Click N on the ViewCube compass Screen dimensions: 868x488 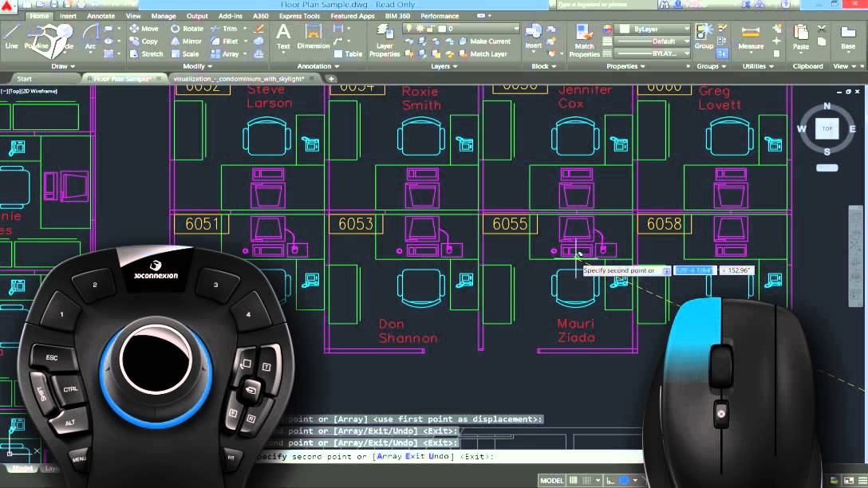tap(827, 106)
